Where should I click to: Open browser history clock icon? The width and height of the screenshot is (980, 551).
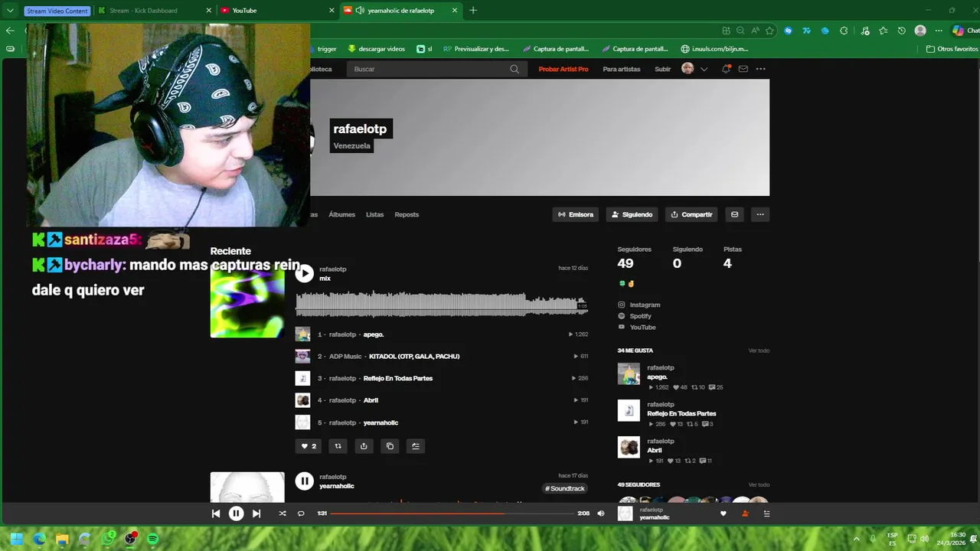tap(902, 31)
